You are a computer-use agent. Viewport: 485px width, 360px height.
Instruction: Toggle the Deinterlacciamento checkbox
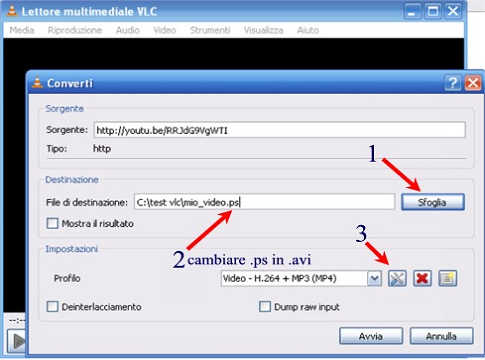52,306
